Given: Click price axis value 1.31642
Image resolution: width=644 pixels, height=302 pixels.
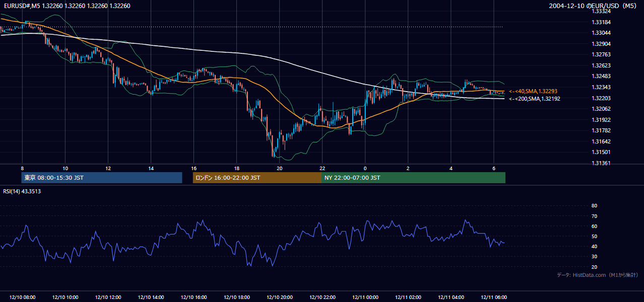Looking at the screenshot, I should click(x=602, y=141).
